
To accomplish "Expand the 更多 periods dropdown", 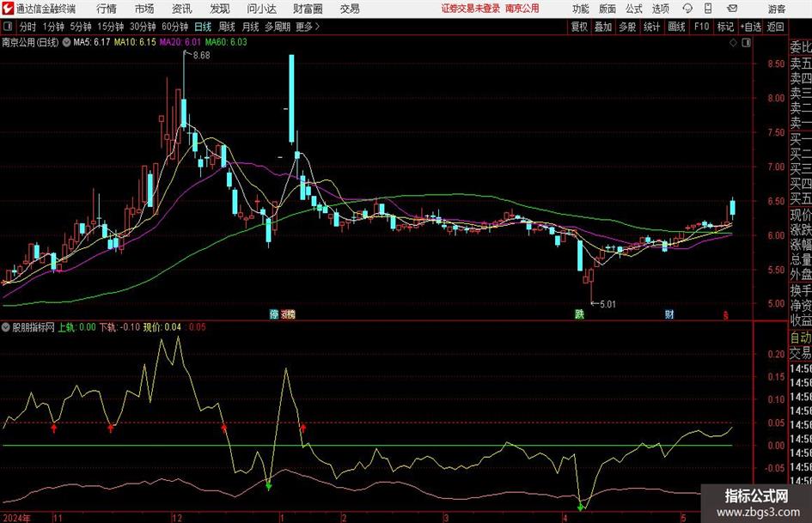I will [x=308, y=27].
